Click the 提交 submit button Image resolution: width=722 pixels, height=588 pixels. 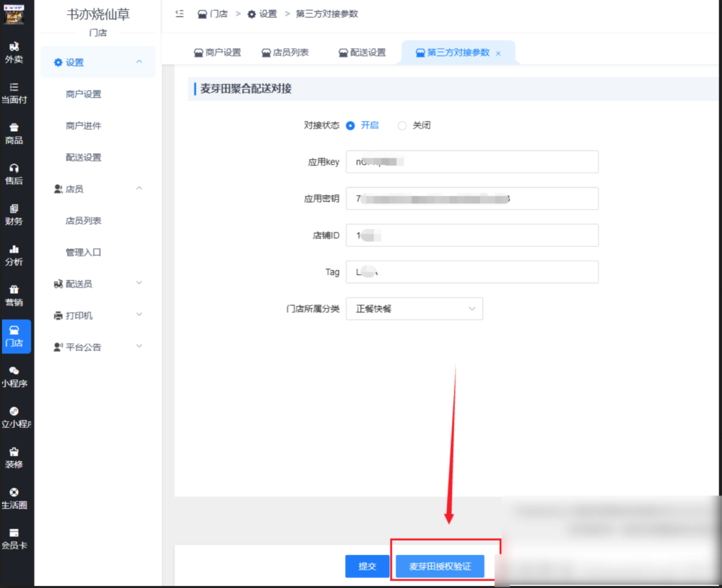(x=367, y=566)
